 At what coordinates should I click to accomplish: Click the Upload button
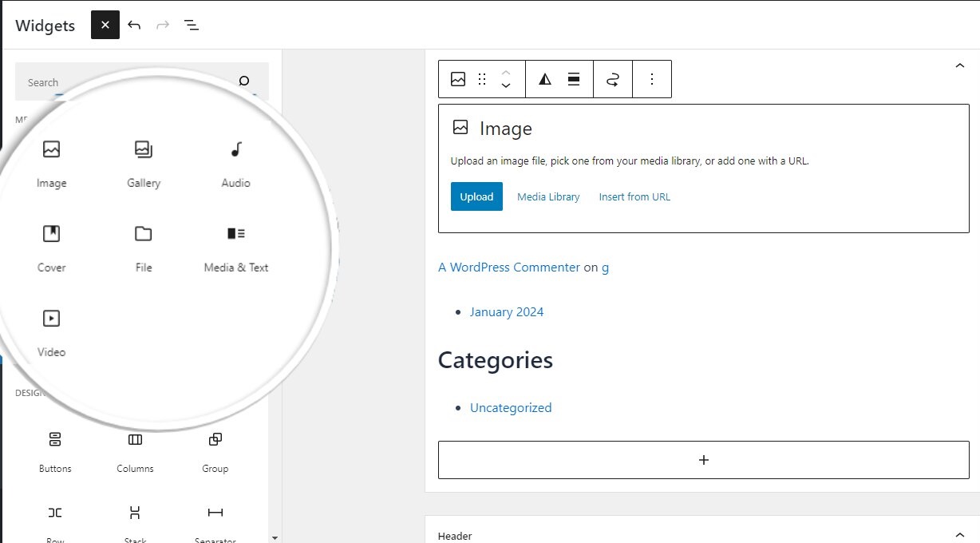(x=476, y=196)
